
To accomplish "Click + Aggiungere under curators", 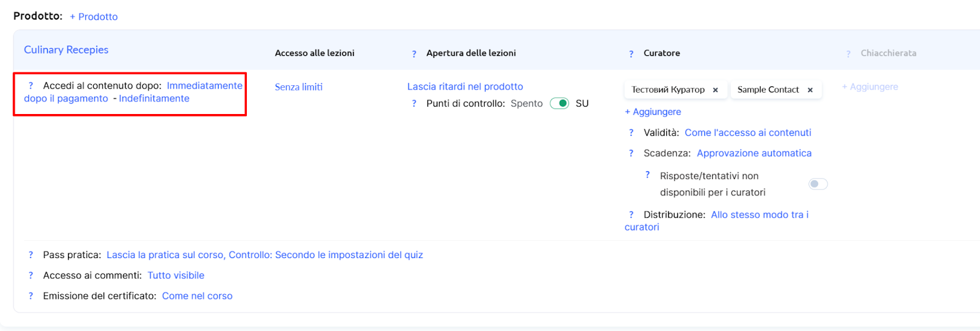I will [653, 112].
